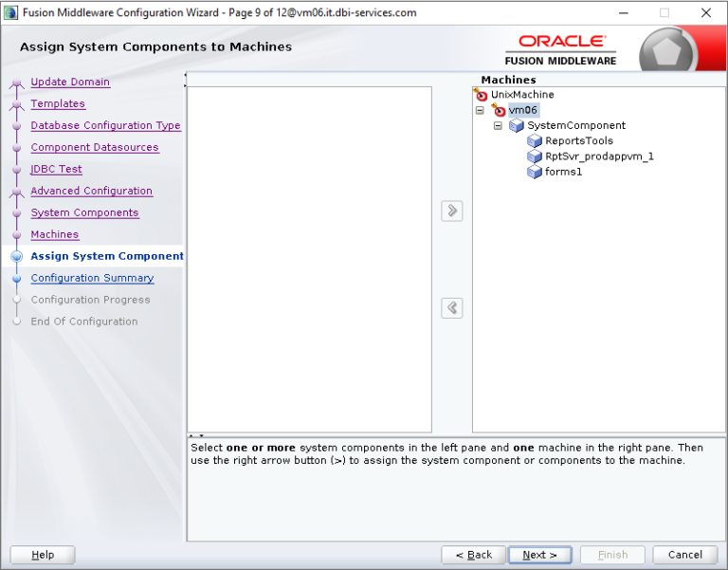The width and height of the screenshot is (728, 570).
Task: Open the JDBC Test step
Action: pyautogui.click(x=56, y=169)
